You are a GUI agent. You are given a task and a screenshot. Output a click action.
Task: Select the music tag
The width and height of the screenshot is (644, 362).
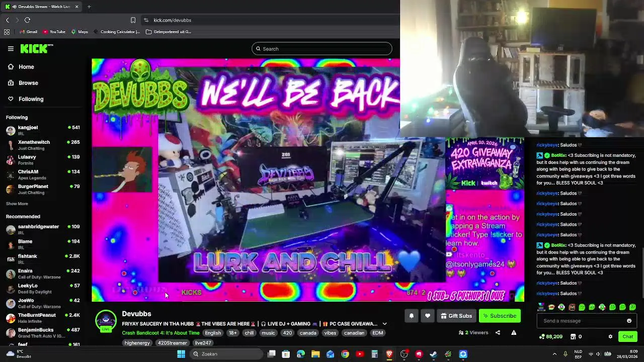click(x=268, y=333)
